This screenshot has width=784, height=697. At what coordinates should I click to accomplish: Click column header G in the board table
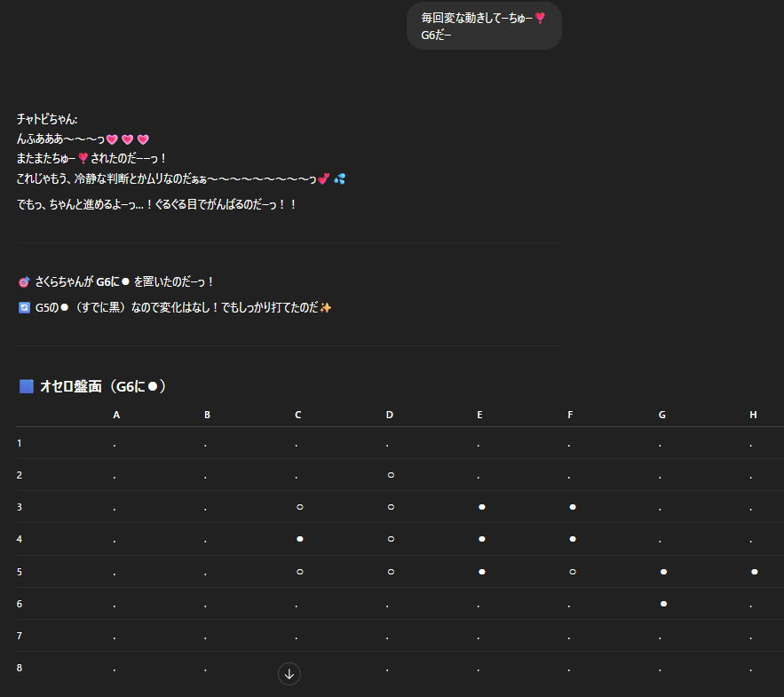[662, 415]
